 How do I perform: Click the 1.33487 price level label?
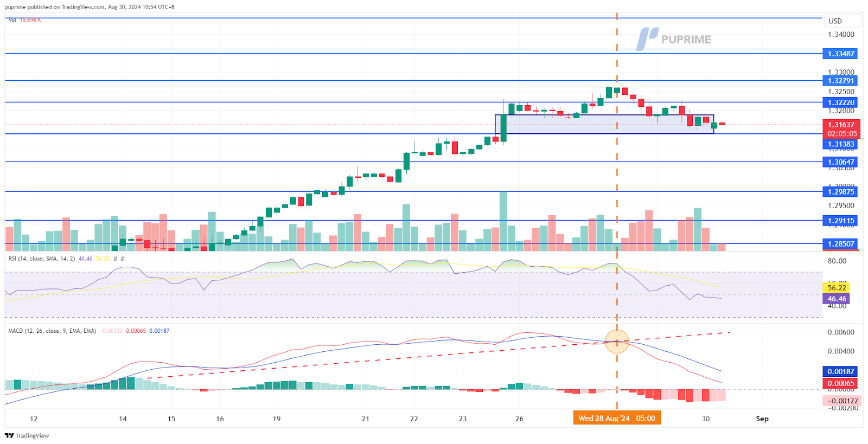(x=840, y=54)
